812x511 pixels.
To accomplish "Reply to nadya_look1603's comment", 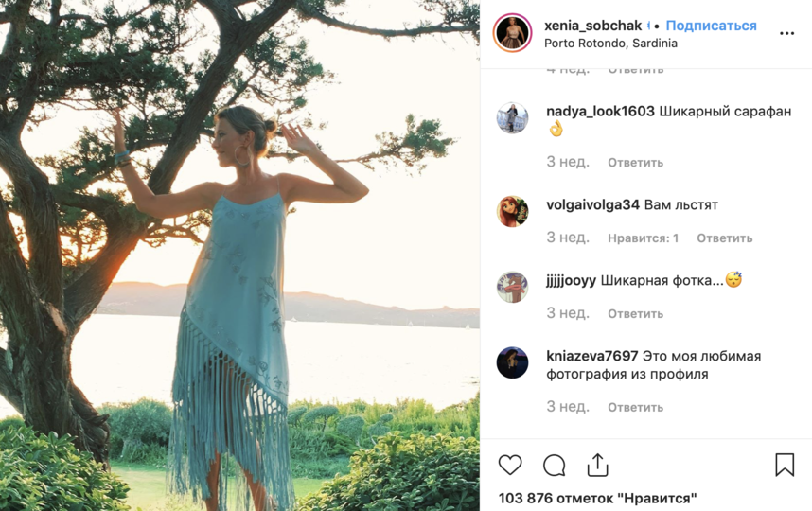I will pyautogui.click(x=635, y=163).
